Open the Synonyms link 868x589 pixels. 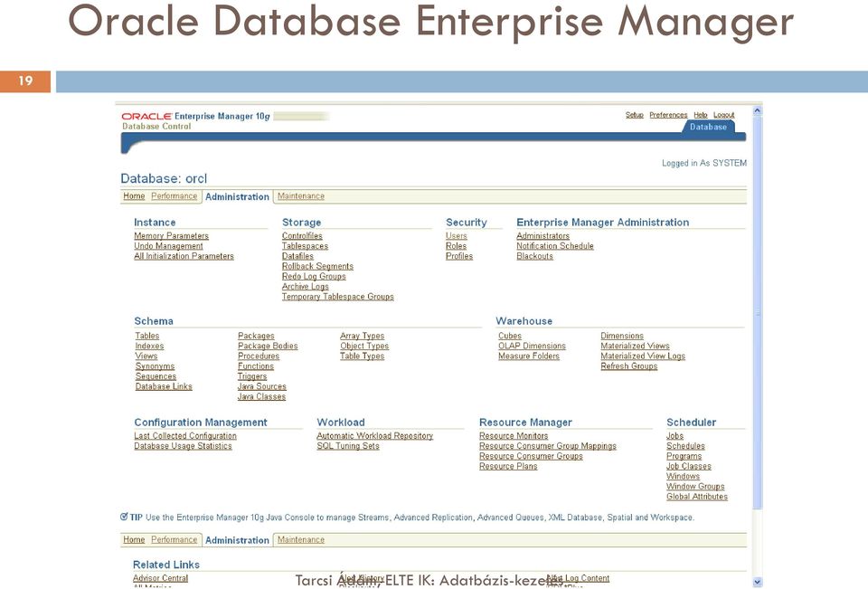coord(155,366)
